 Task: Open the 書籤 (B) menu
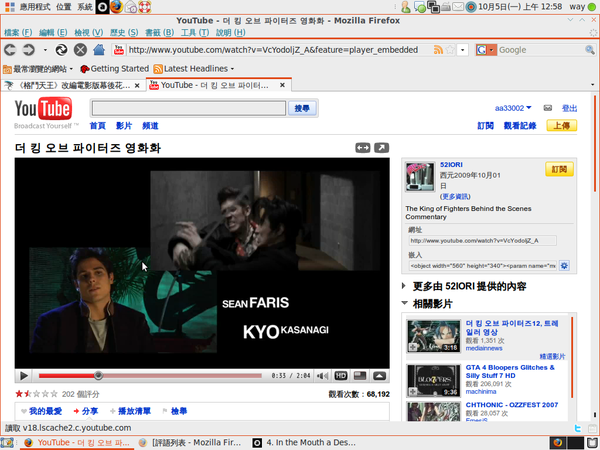coord(159,33)
